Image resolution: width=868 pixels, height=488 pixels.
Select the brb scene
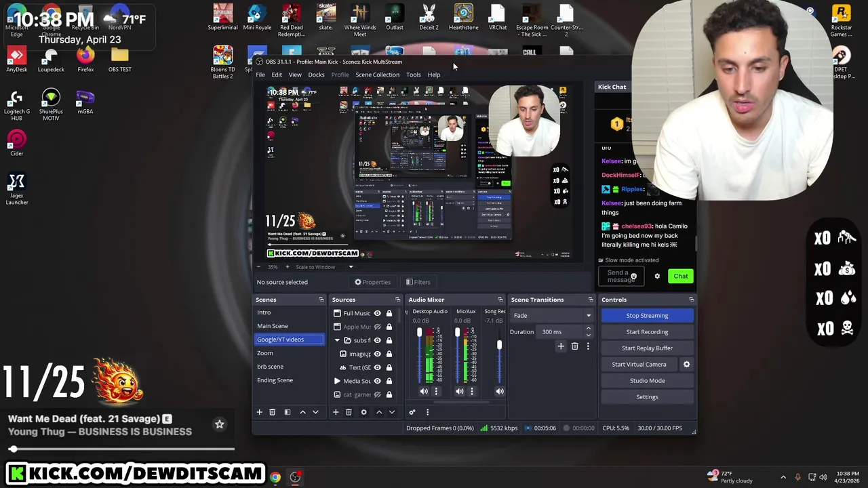289,367
